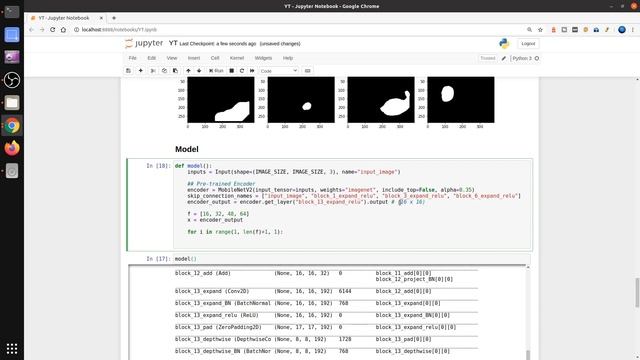640x360 pixels.
Task: Click the Trusted notebook indicator
Action: click(x=487, y=58)
